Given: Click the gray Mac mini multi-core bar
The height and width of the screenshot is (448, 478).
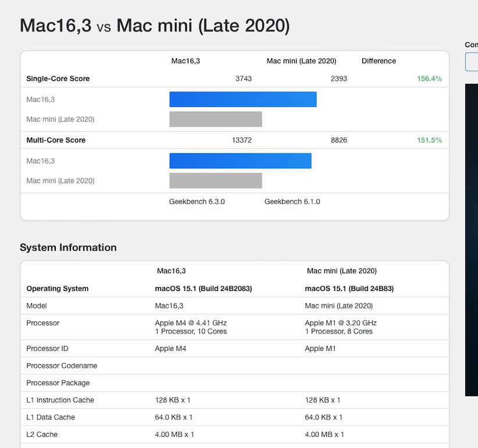Looking at the screenshot, I should 215,180.
